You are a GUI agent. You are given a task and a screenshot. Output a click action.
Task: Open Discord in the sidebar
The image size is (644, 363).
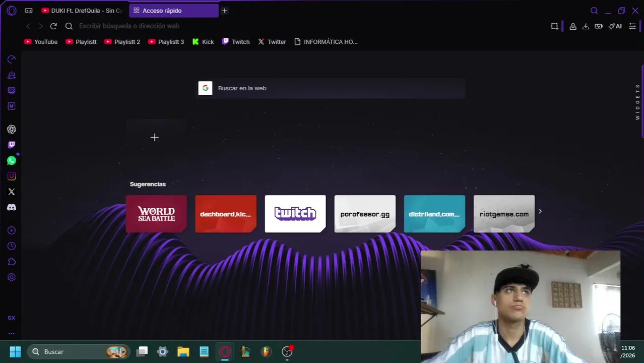click(x=12, y=207)
